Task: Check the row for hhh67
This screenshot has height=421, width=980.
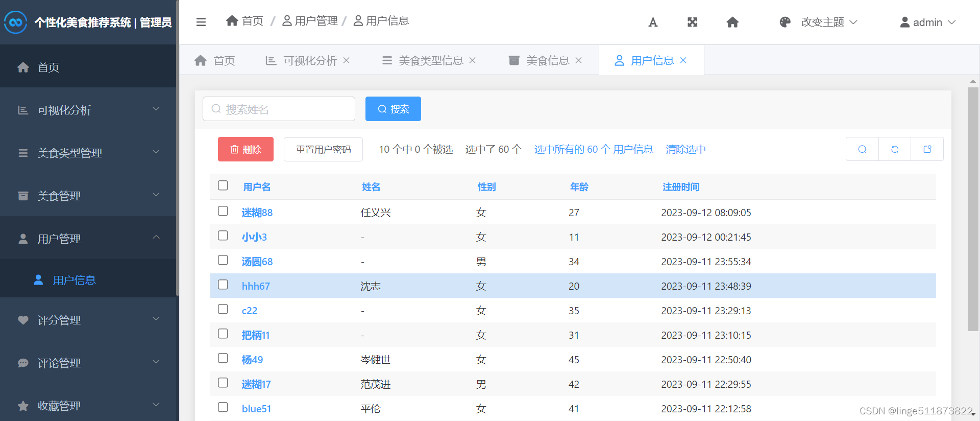Action: pyautogui.click(x=223, y=285)
